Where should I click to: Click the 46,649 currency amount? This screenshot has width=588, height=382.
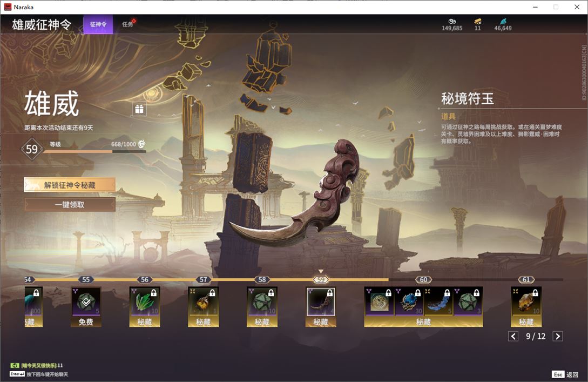[x=503, y=28]
